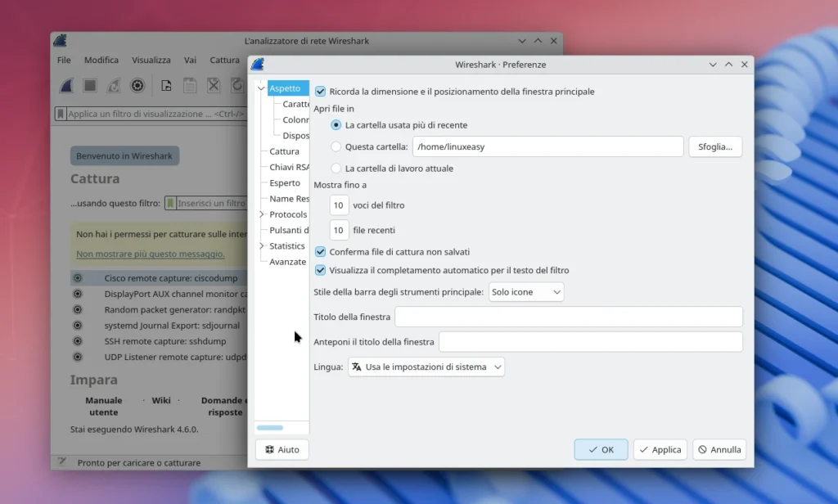This screenshot has width=838, height=504.
Task: Select Cattura in the preferences sidebar
Action: (x=284, y=151)
